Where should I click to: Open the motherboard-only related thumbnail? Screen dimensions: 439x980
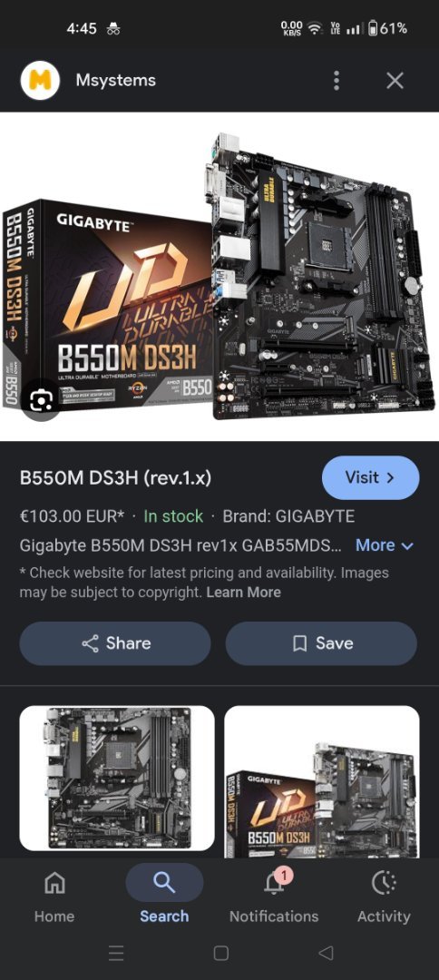click(117, 779)
